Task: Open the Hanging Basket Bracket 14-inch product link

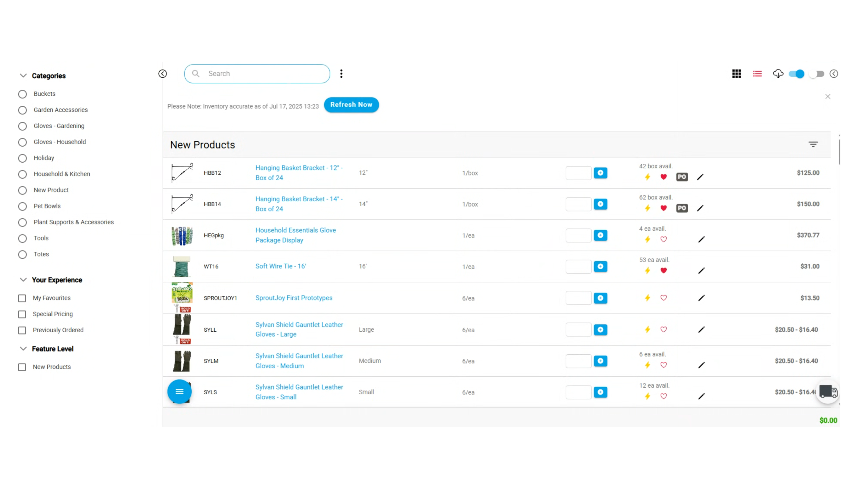Action: coord(299,204)
